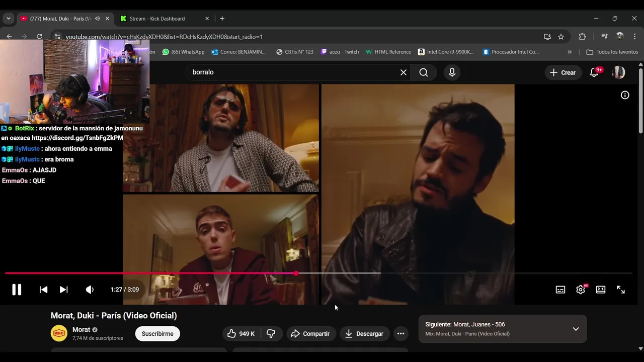
Task: Click the 7,74 M de suscriptores text
Action: pyautogui.click(x=98, y=338)
